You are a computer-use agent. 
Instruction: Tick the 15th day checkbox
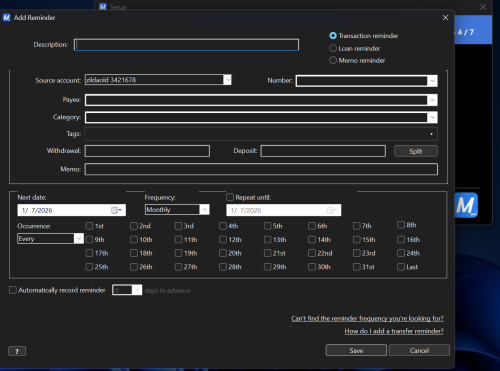click(357, 240)
